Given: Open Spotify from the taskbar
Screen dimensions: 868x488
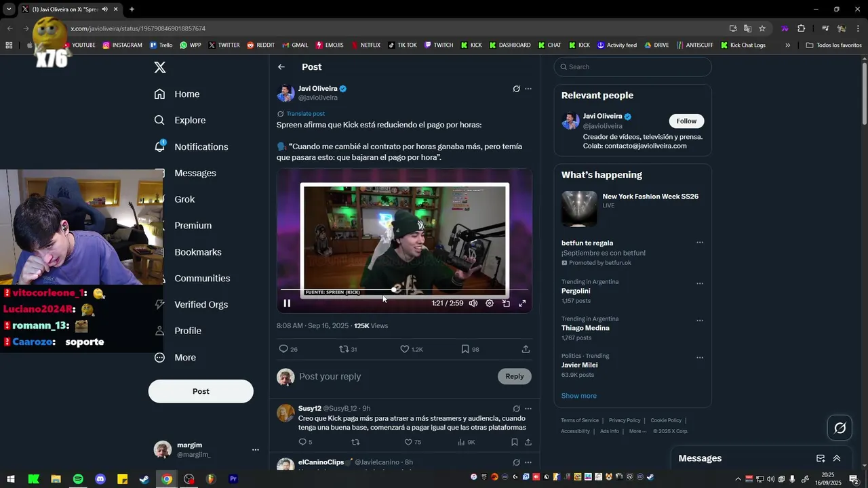Looking at the screenshot, I should coord(78,479).
